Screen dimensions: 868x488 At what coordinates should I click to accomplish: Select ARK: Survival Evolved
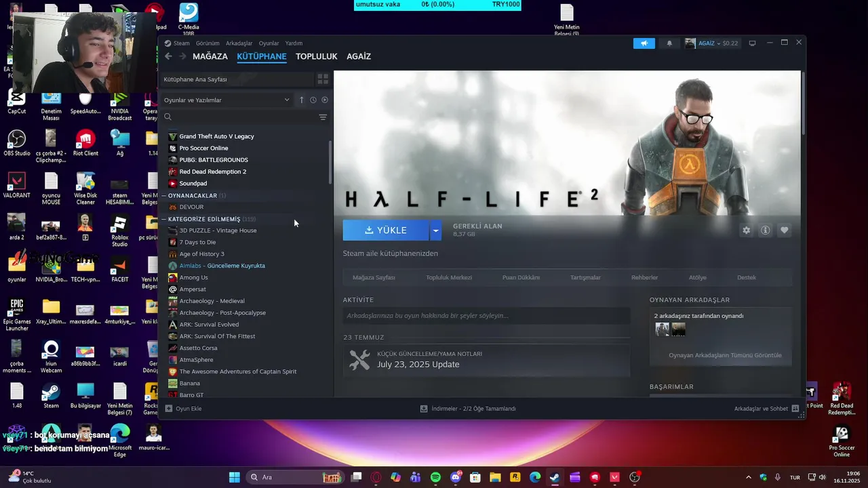[209, 325]
